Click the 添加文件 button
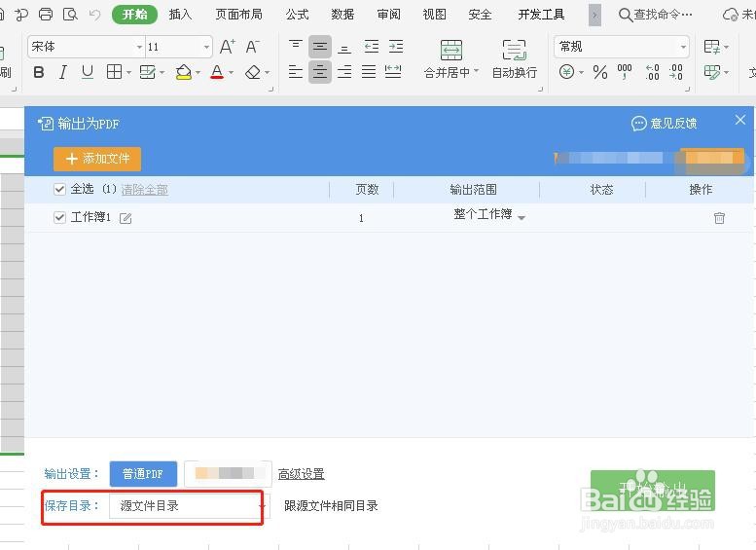 click(97, 159)
